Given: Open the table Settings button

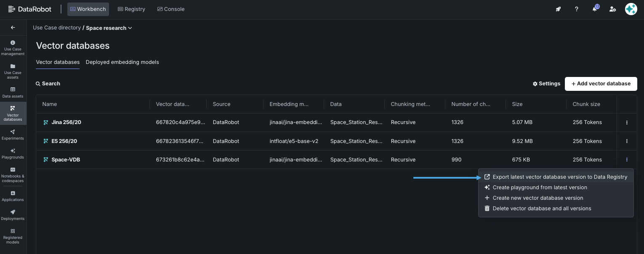Looking at the screenshot, I should (x=546, y=84).
